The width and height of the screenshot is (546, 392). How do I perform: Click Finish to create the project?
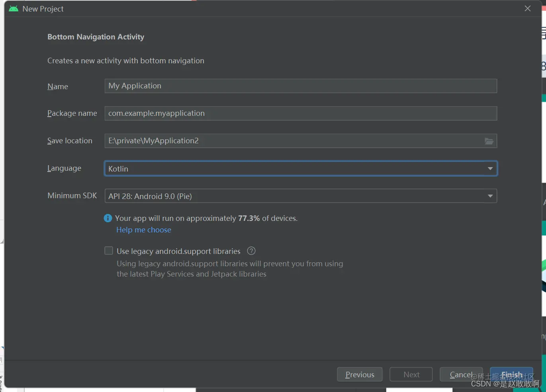tap(511, 374)
